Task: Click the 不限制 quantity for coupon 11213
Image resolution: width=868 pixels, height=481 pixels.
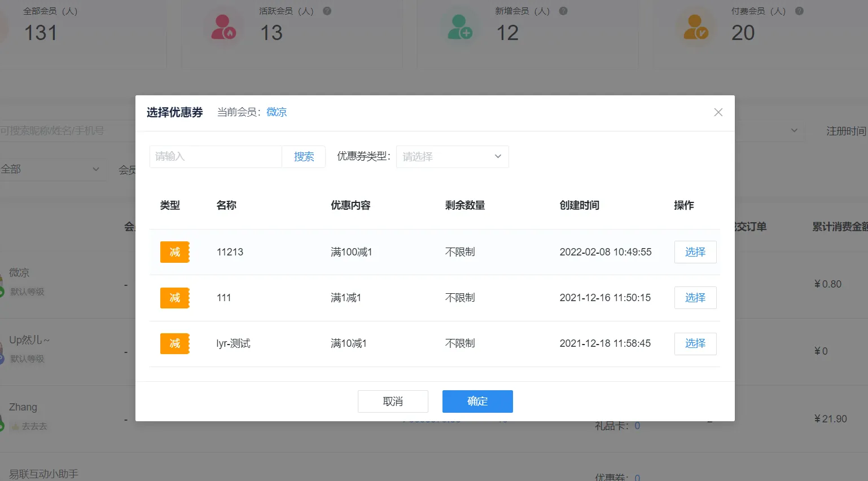Action: click(x=460, y=252)
